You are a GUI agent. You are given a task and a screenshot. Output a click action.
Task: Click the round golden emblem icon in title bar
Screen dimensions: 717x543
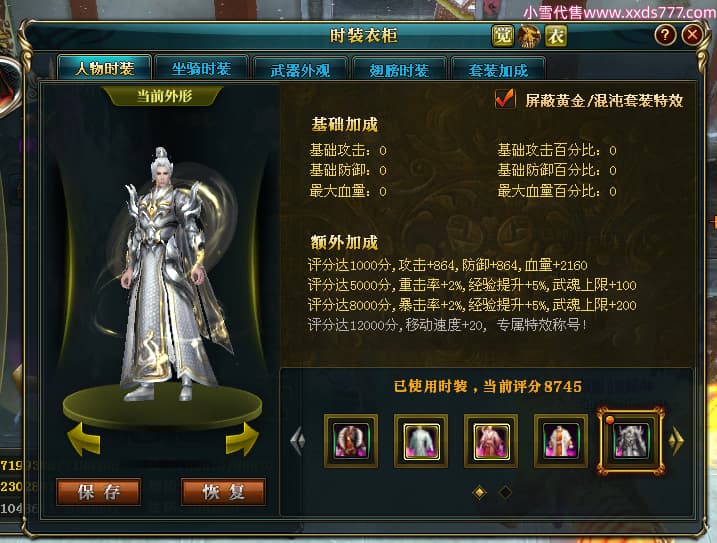pyautogui.click(x=529, y=36)
